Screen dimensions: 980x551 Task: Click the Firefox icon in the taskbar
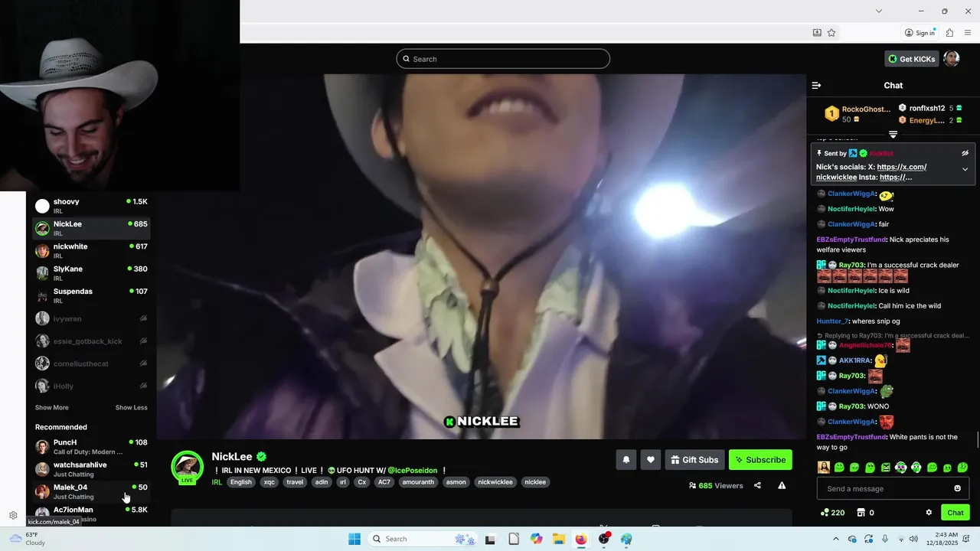tap(581, 539)
